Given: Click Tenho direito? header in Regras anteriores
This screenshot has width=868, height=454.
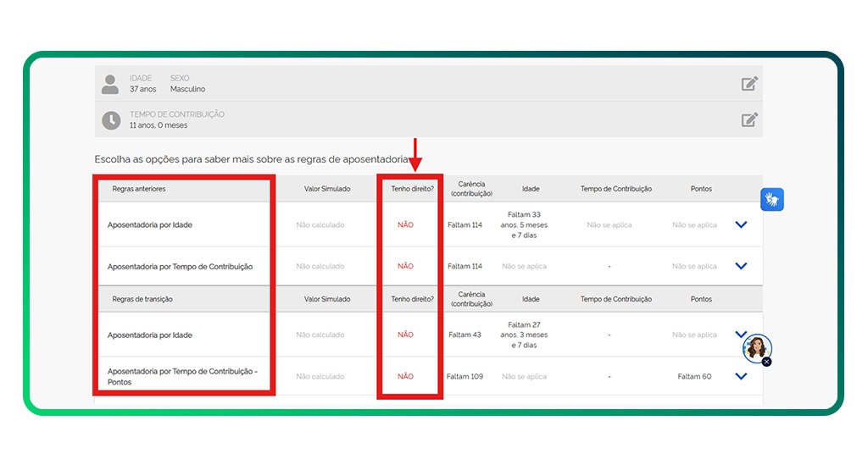Looking at the screenshot, I should tap(412, 189).
